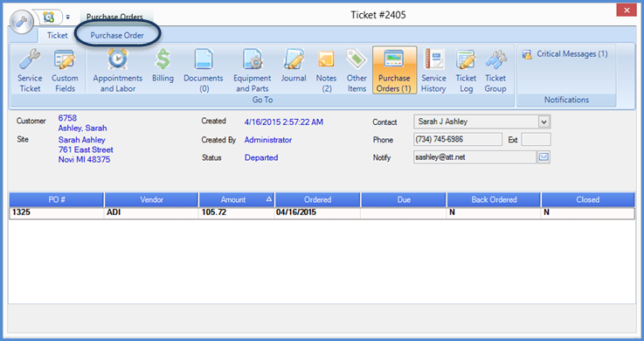The height and width of the screenshot is (341, 644).
Task: Expand the Contact dropdown list
Action: click(544, 122)
